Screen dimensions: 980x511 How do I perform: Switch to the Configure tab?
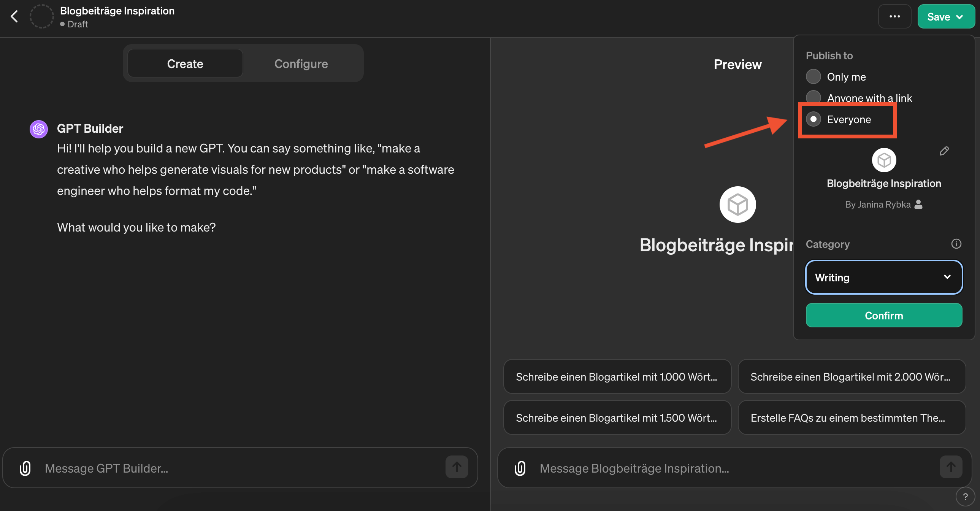tap(301, 63)
